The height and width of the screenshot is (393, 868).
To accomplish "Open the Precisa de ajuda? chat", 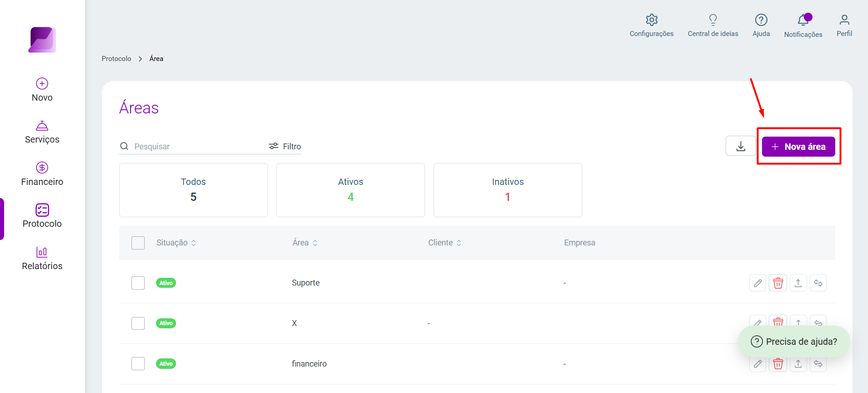I will coord(794,342).
